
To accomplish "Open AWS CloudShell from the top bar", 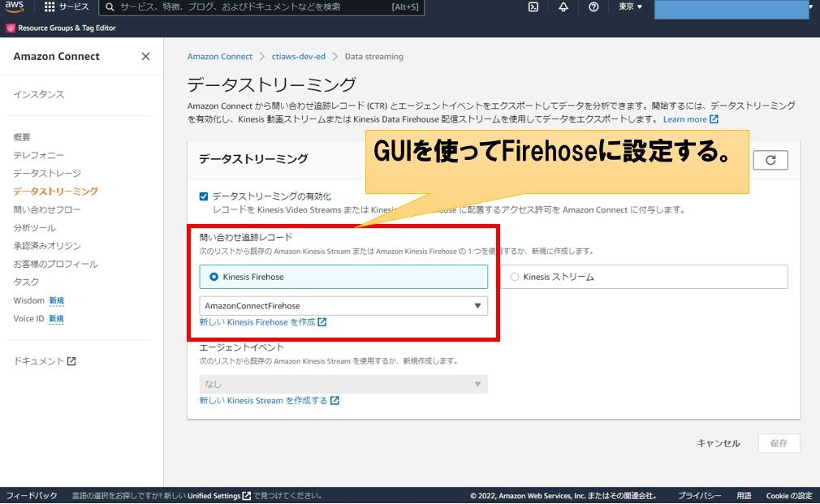I will pos(533,8).
